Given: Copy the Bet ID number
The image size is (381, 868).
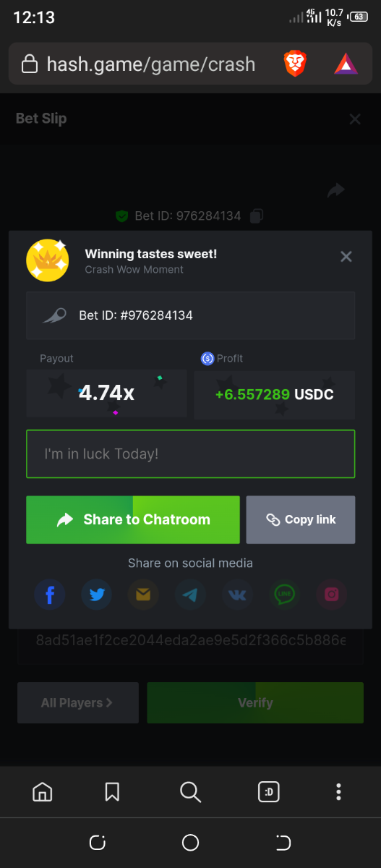Looking at the screenshot, I should (x=257, y=216).
